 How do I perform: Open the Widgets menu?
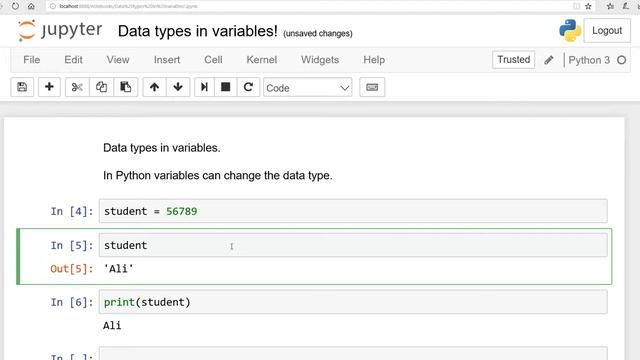tap(320, 60)
